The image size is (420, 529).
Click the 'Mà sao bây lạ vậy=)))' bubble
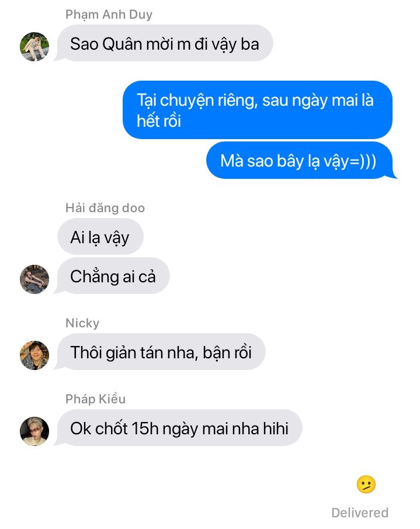(x=299, y=160)
